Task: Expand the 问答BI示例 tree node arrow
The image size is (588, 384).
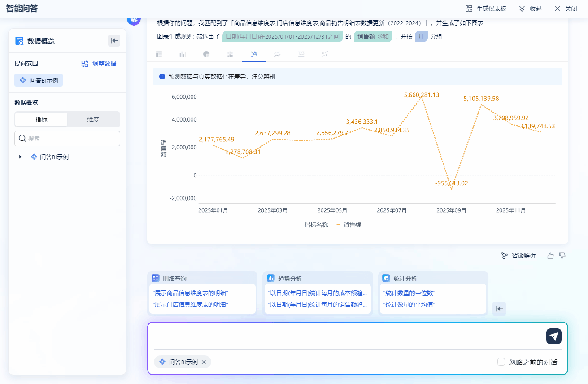Action: (x=20, y=157)
